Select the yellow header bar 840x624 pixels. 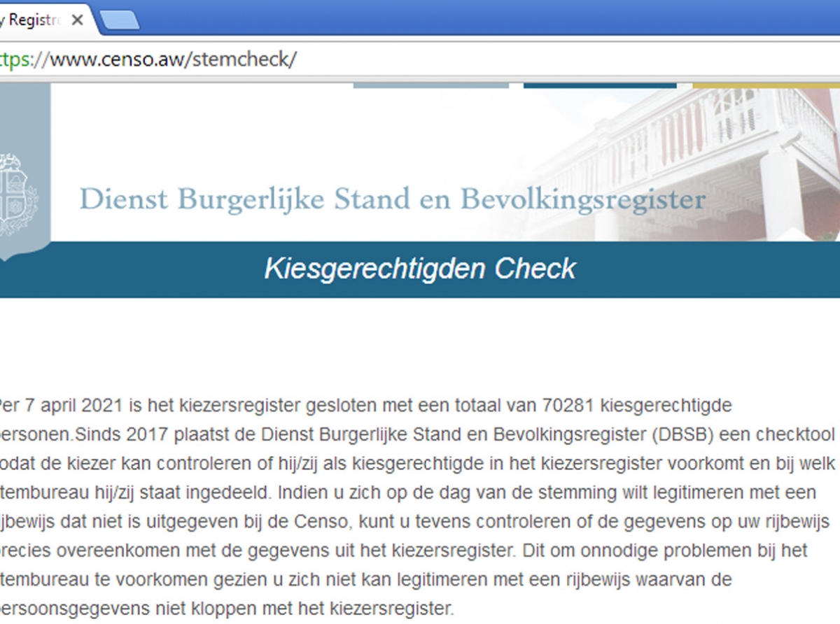point(765,85)
